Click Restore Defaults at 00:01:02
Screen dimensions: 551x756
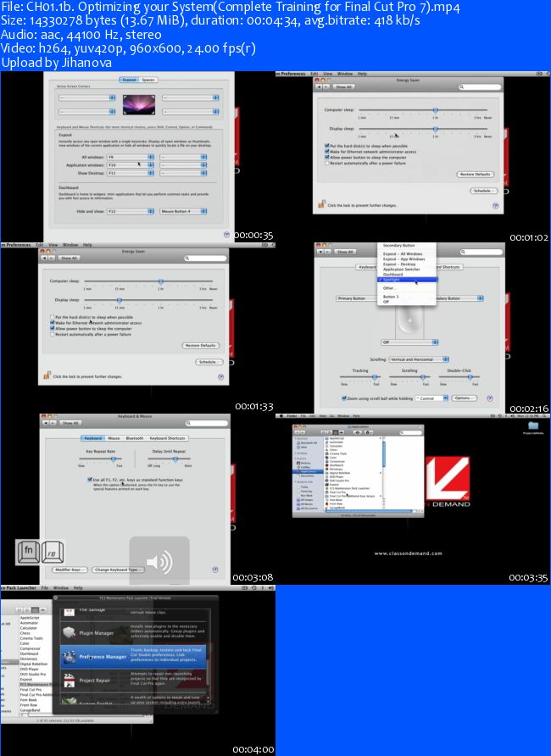476,174
